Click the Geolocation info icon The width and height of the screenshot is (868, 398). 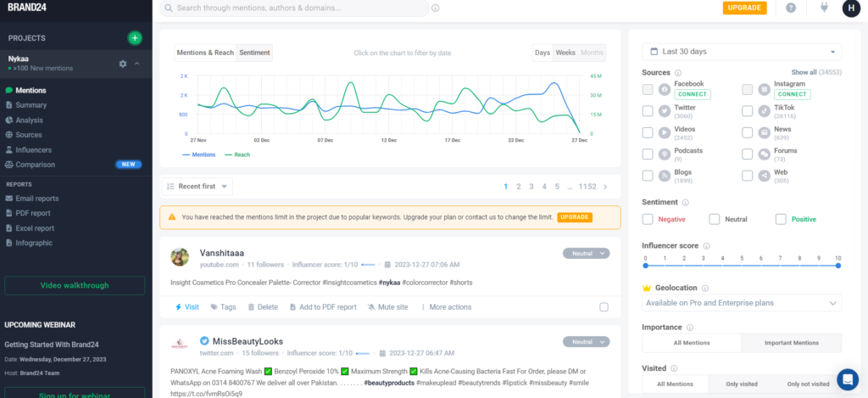tap(704, 289)
